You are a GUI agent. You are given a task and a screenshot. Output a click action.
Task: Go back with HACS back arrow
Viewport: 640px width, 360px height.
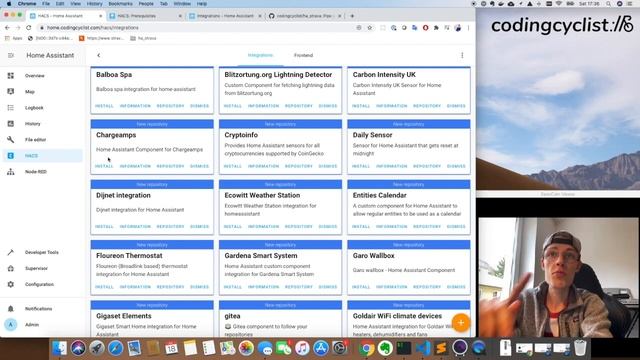coord(98,55)
